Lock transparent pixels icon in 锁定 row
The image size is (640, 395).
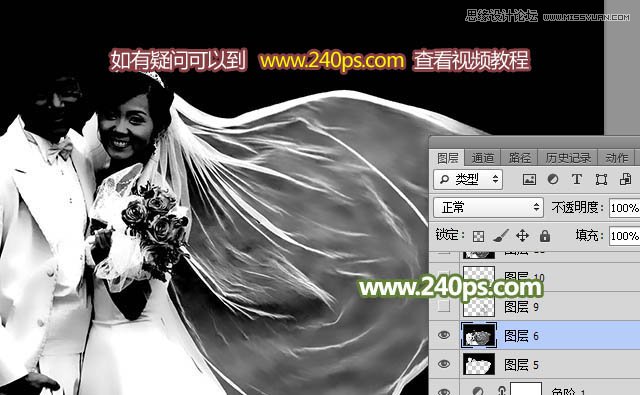(x=478, y=236)
